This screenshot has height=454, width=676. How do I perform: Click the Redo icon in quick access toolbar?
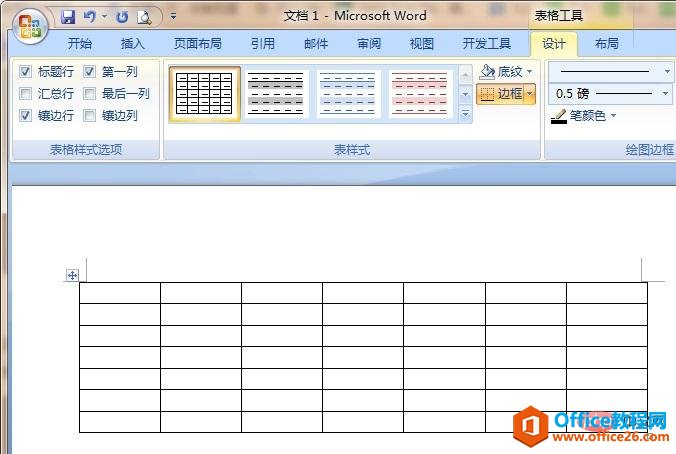[122, 16]
